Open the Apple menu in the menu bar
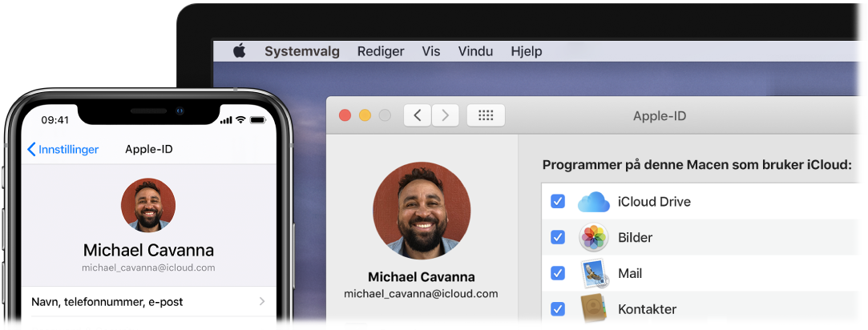 tap(239, 51)
